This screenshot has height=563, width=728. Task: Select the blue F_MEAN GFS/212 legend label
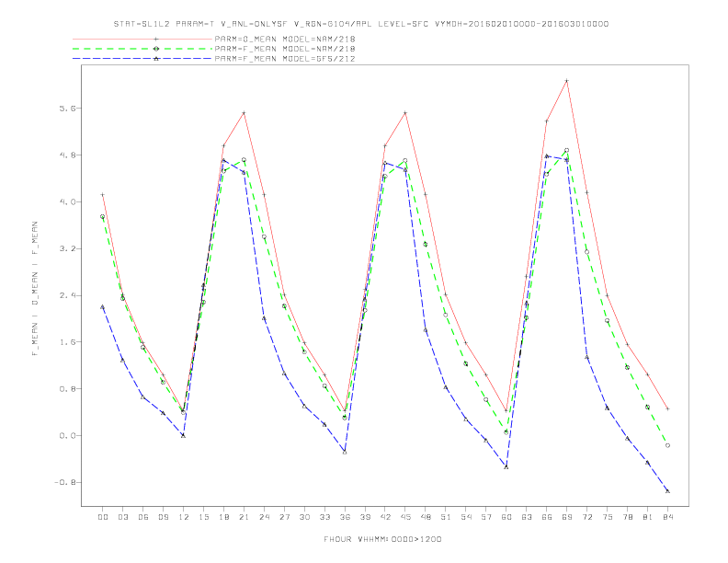coord(285,59)
